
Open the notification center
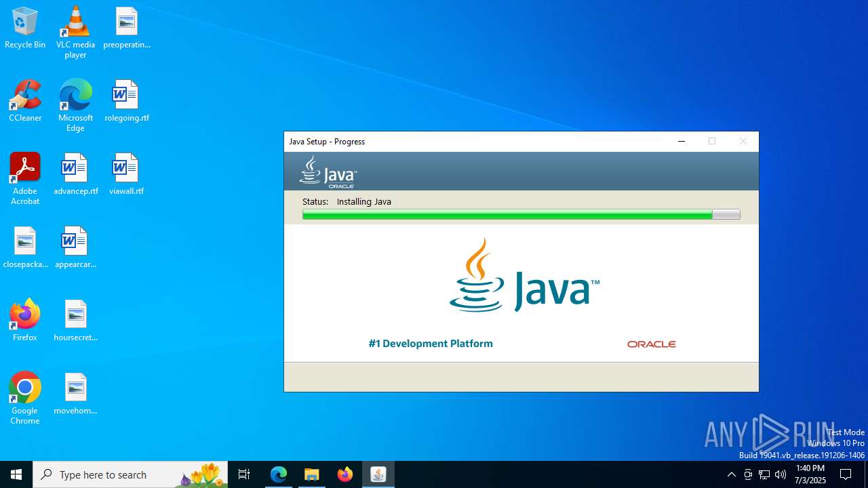pyautogui.click(x=846, y=474)
